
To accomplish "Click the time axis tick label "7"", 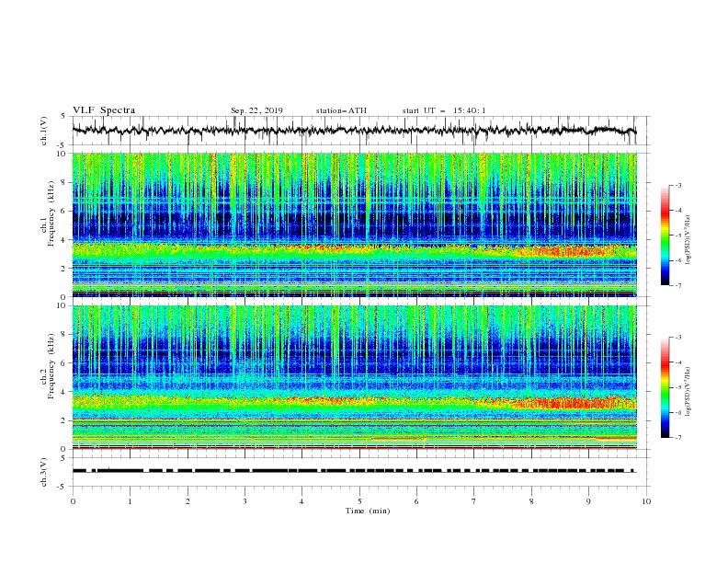I will click(x=474, y=501).
